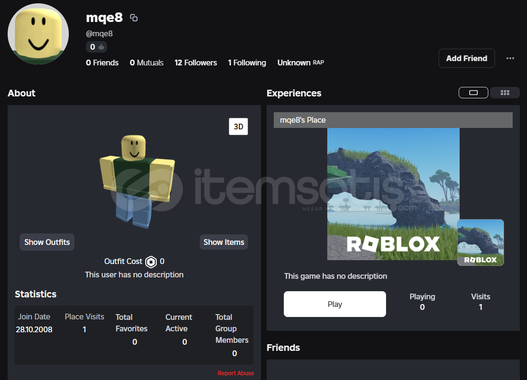Open the 1 Following list
Image resolution: width=527 pixels, height=380 pixels.
[x=247, y=63]
